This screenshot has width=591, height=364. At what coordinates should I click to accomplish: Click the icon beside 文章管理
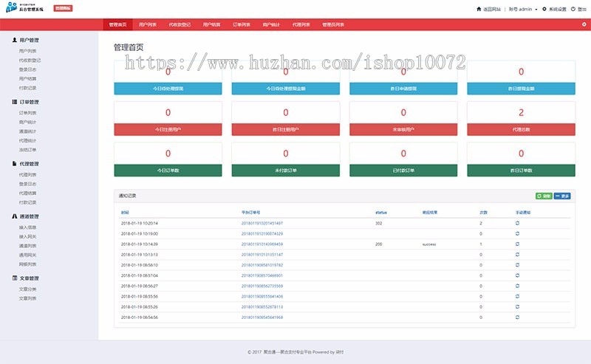click(x=14, y=278)
